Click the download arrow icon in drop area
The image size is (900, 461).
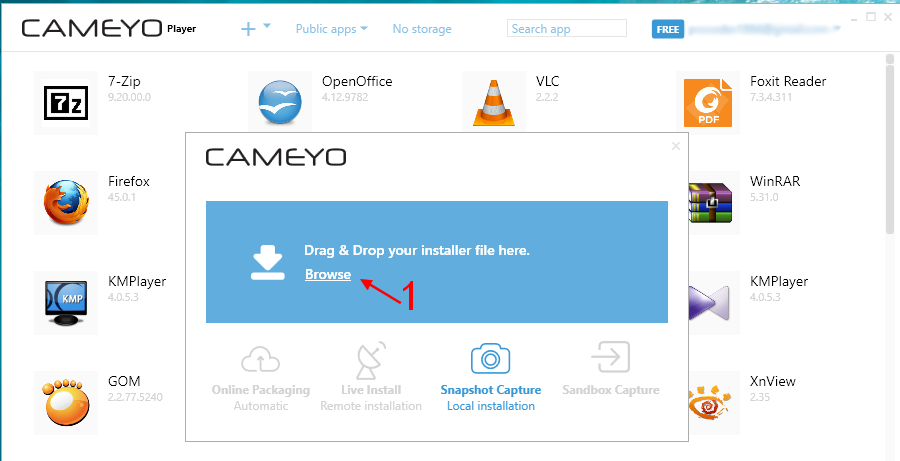[267, 262]
